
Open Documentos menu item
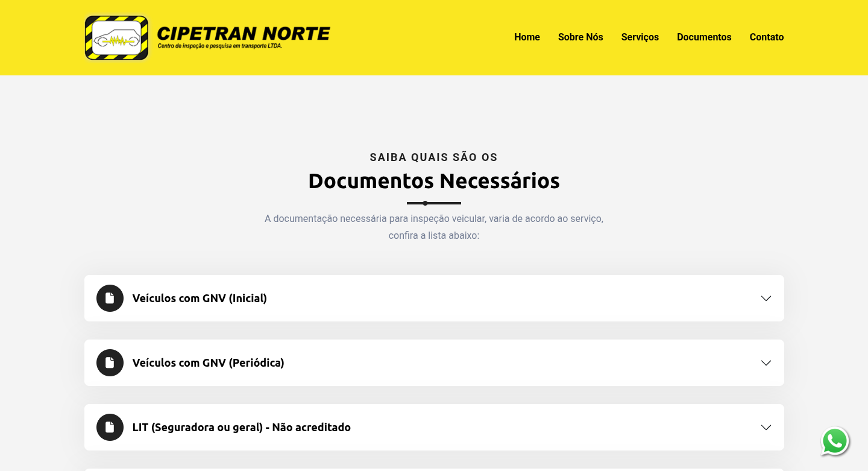[704, 37]
